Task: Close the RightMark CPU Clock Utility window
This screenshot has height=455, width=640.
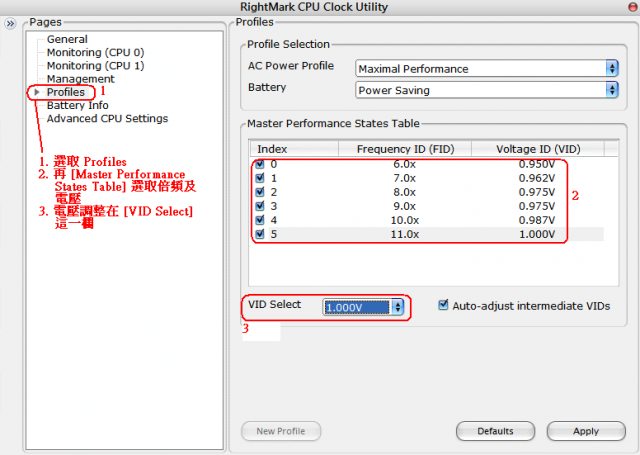Action: tap(633, 7)
